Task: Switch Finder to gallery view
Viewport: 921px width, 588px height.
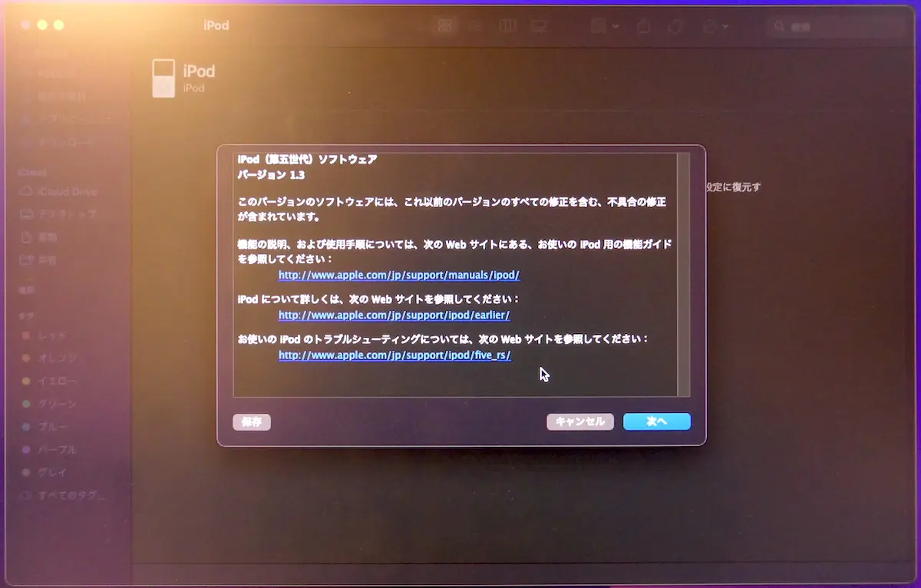Action: [537, 26]
